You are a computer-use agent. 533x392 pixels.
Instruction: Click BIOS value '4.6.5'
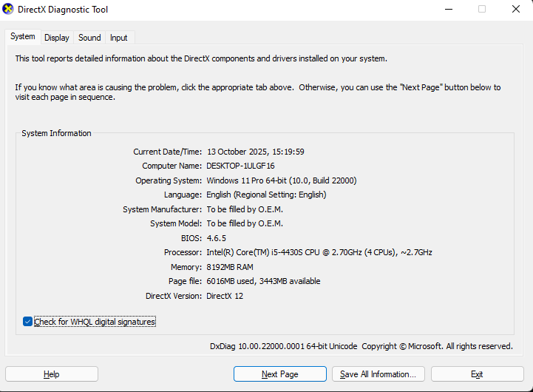click(216, 238)
